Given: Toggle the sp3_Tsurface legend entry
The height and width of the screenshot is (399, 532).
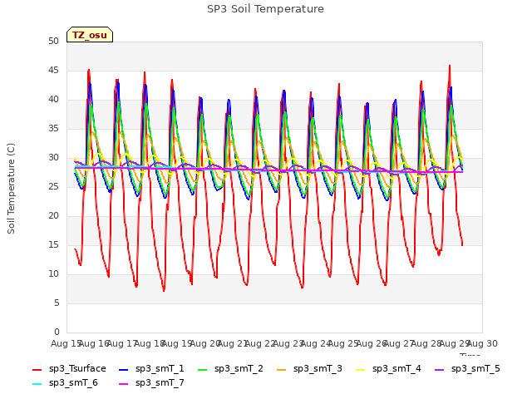Looking at the screenshot, I should (69, 369).
